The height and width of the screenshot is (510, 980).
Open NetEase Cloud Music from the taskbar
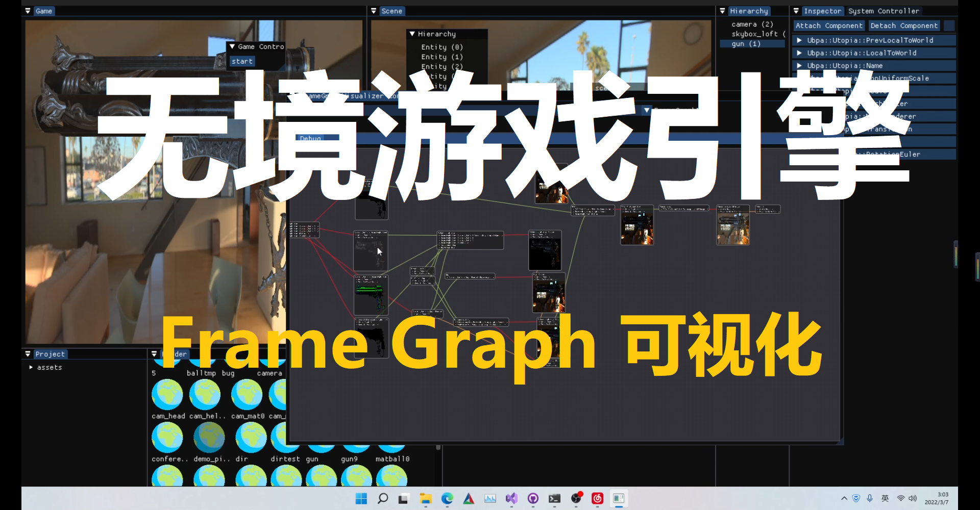[597, 499]
